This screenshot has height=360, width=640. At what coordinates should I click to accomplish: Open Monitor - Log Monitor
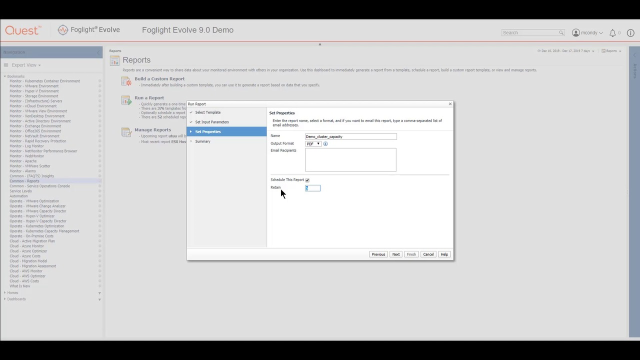point(27,146)
